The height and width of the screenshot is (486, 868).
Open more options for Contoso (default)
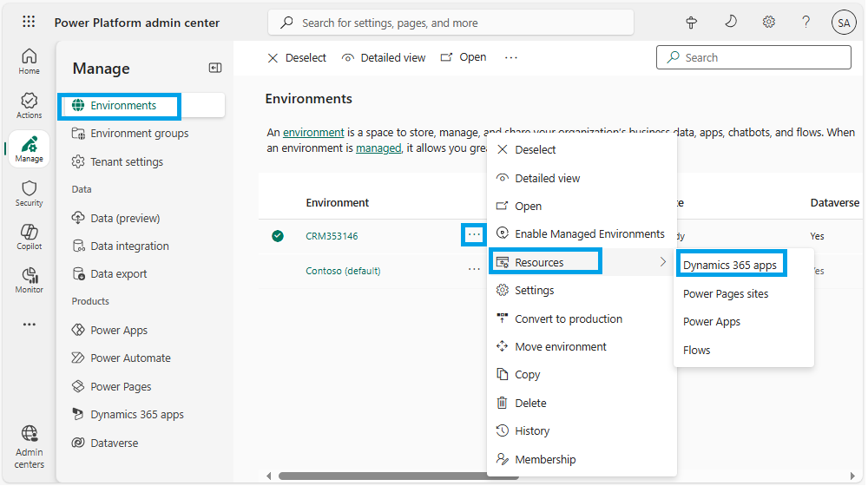474,270
